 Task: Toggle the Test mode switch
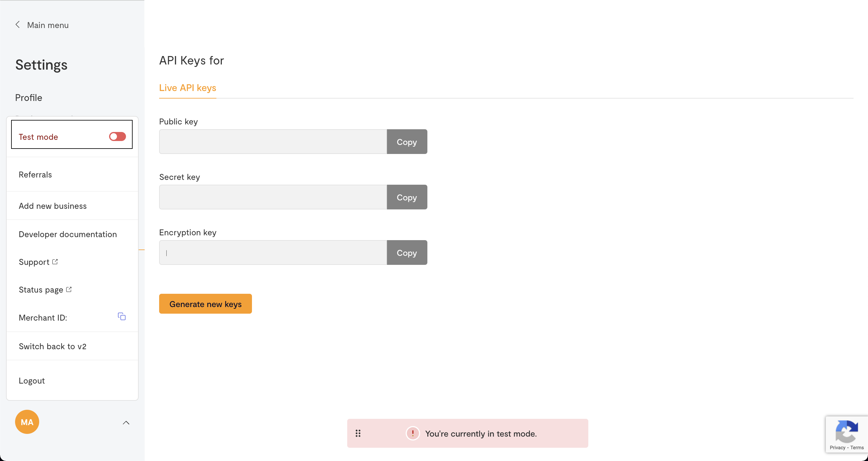[117, 136]
